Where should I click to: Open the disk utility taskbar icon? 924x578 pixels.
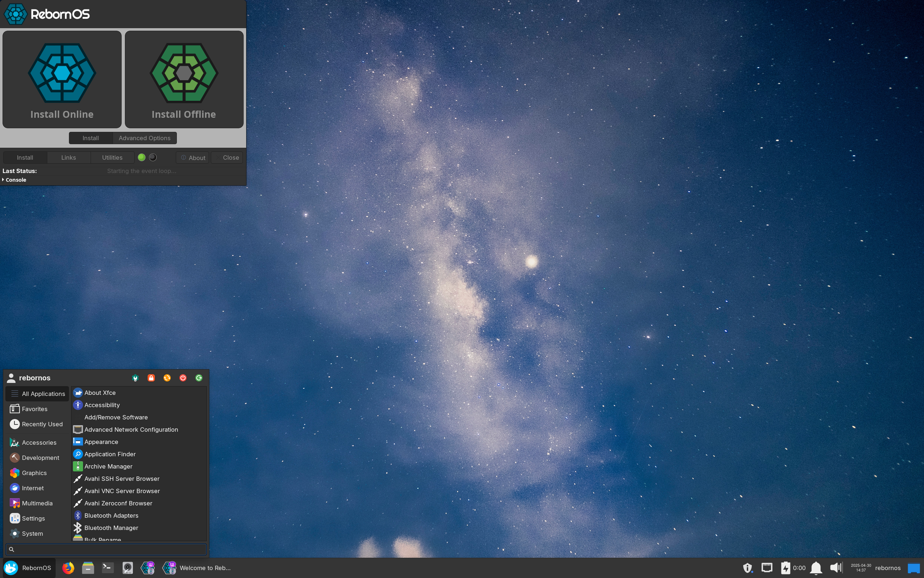(x=127, y=568)
